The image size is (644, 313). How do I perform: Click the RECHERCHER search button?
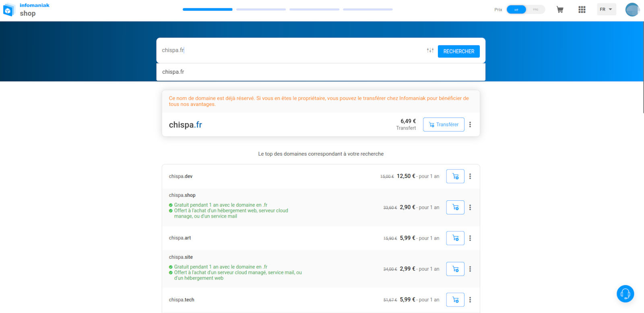[458, 51]
